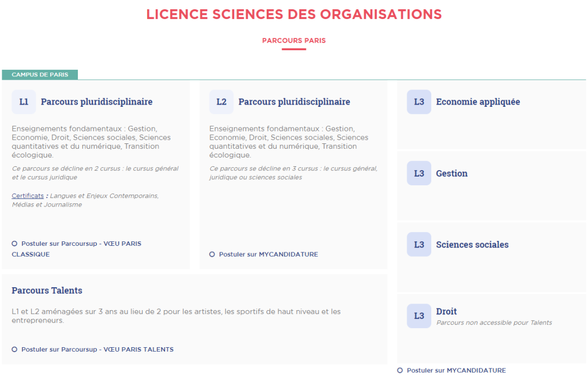Click circle bullet before VŒU PARIS TALENTS link
Viewport: 588px width, 375px height.
(14, 349)
